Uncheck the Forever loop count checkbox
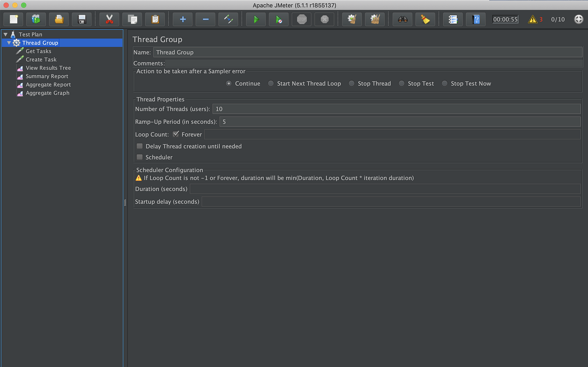This screenshot has width=588, height=367. 176,134
